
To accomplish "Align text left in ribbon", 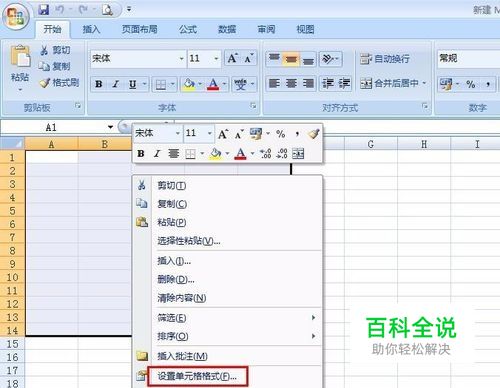I will click(x=274, y=83).
